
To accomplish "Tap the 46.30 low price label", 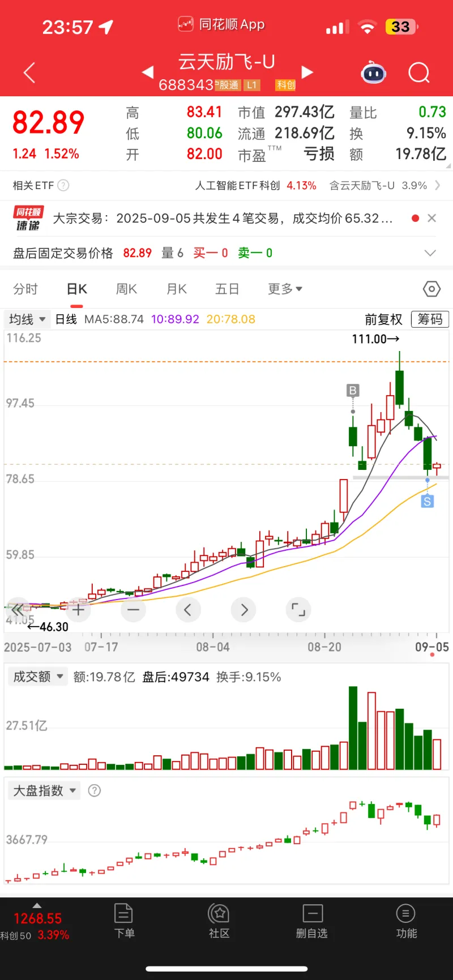I will (48, 627).
